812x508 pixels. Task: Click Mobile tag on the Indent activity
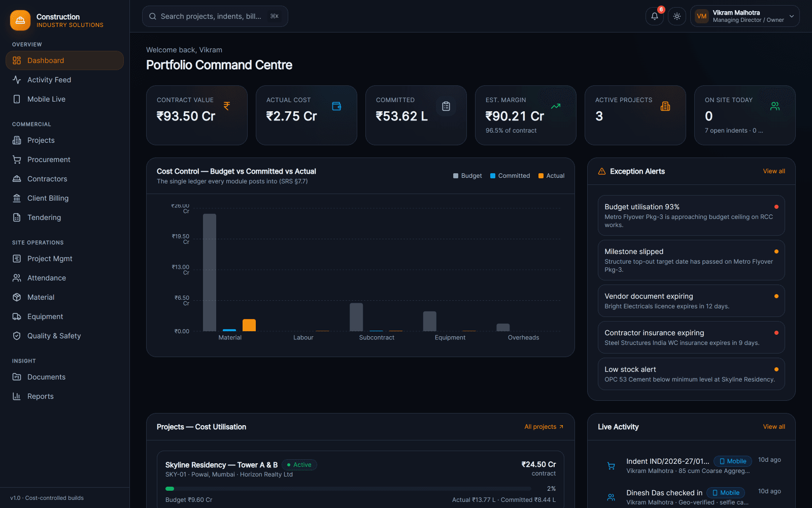coord(733,461)
